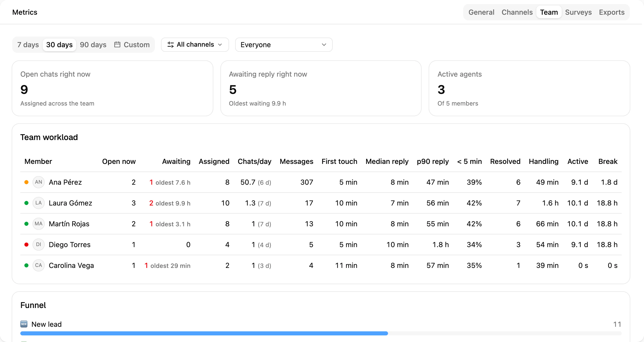644x342 pixels.
Task: Click the '1.8 h' p90 reply value
Action: 441,245
